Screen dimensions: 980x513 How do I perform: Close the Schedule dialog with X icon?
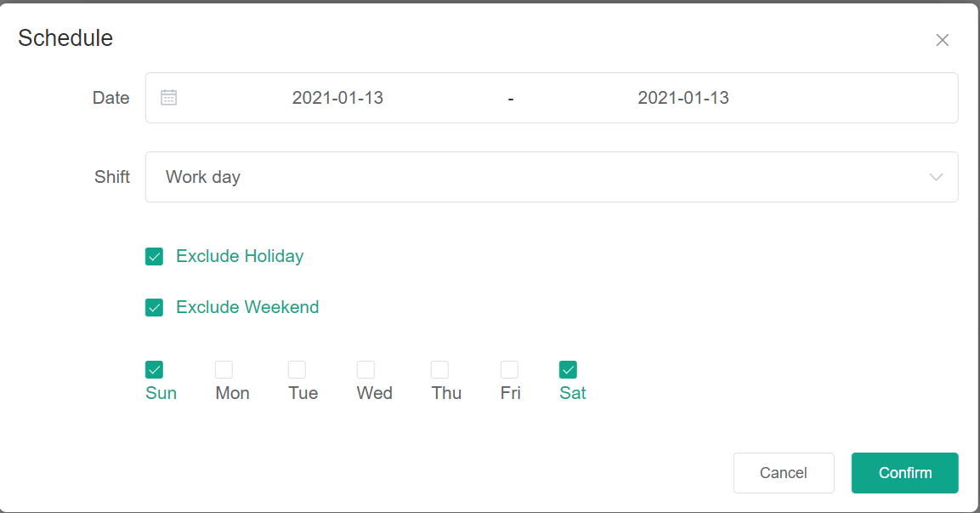(x=942, y=40)
